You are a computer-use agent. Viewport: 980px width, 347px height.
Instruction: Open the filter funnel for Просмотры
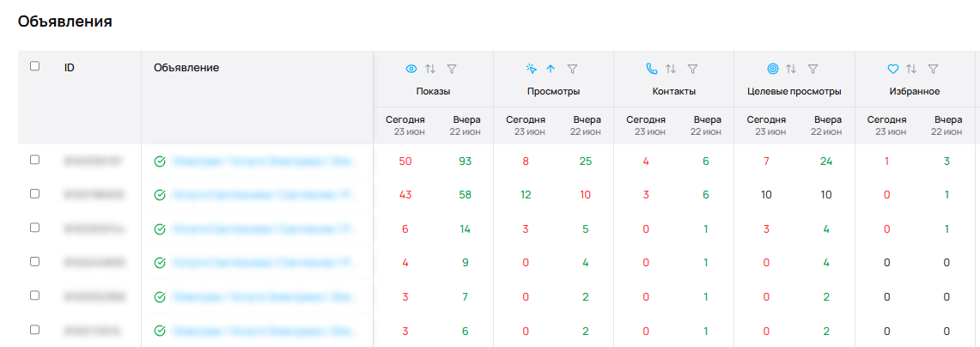(x=572, y=69)
